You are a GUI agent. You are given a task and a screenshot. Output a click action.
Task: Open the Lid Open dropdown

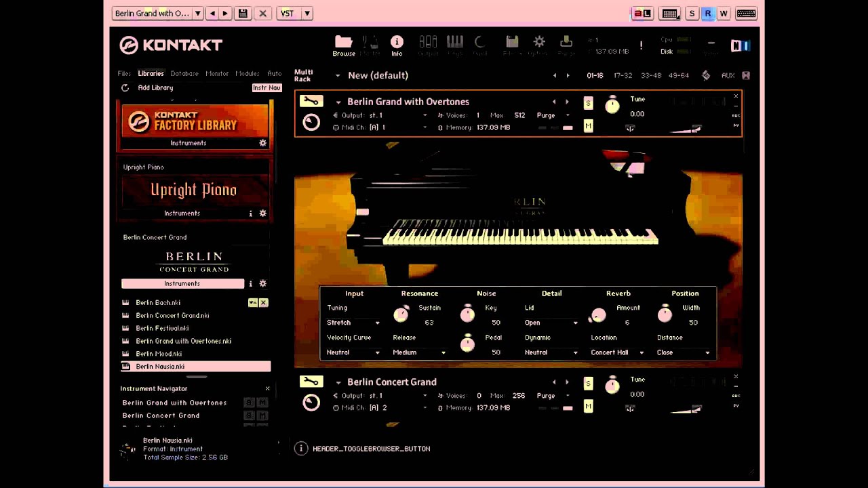click(x=551, y=323)
